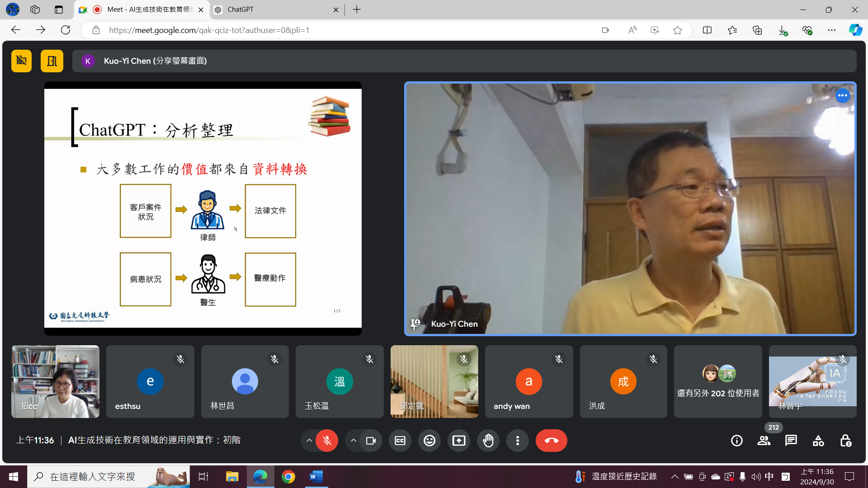Viewport: 868px width, 488px height.
Task: Open Edge settings and more menu
Action: click(x=832, y=30)
